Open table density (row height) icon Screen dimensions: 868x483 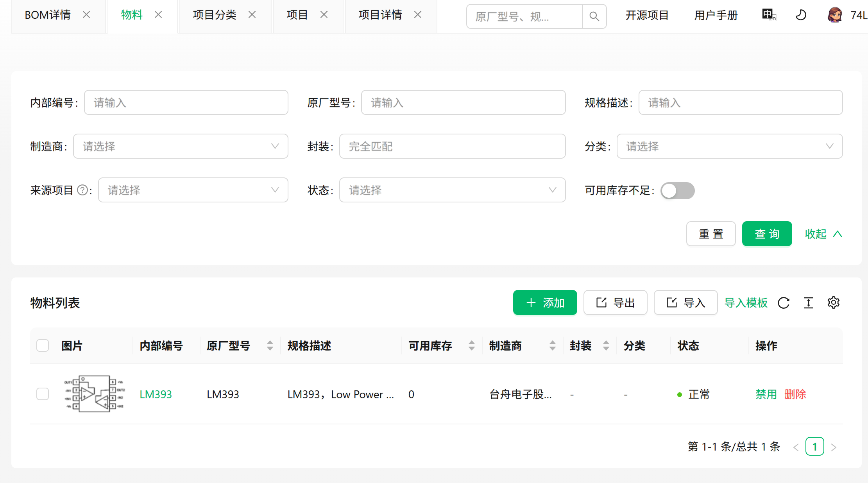point(809,303)
